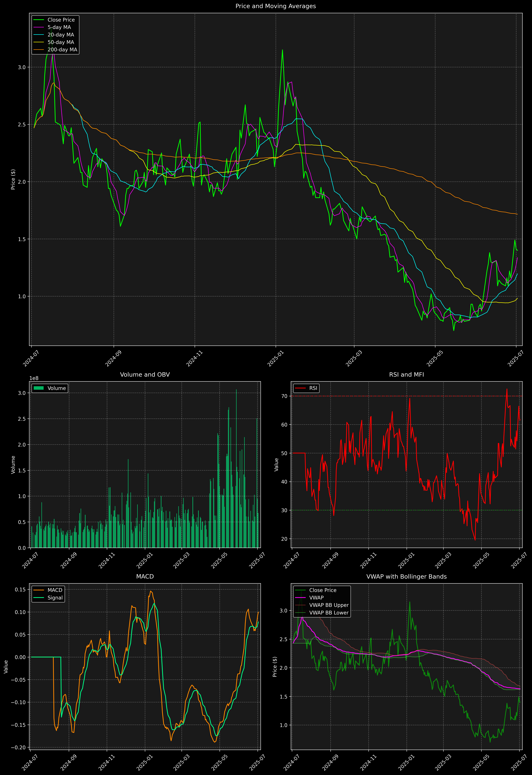Select the 'VWAP BB Upper' legend entry
Screen dimensions: 532x775
[x=329, y=605]
